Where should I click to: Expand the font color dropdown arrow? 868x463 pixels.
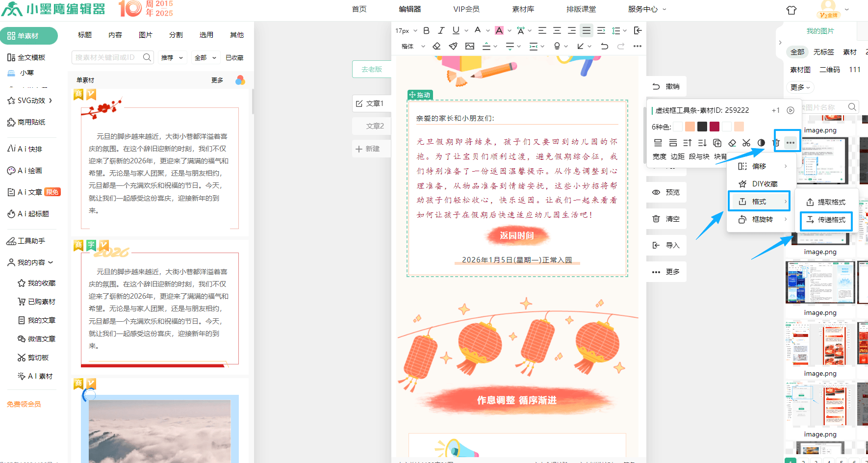(488, 30)
